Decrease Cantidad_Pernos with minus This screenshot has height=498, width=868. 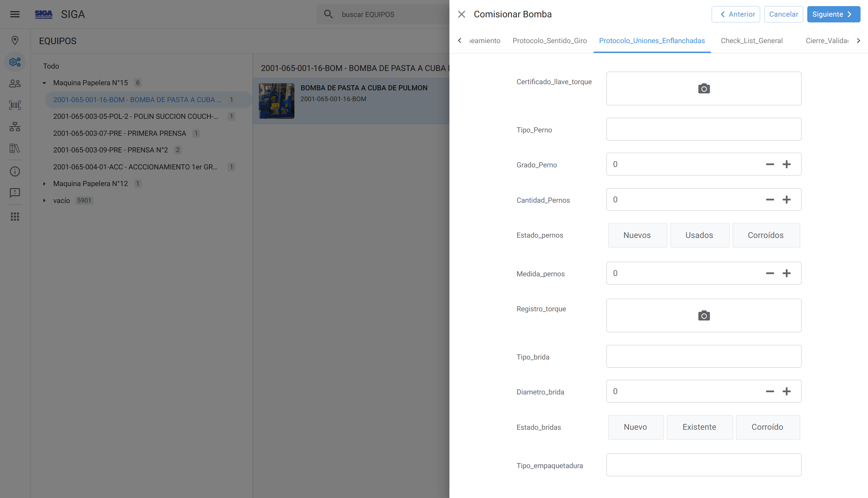(770, 199)
